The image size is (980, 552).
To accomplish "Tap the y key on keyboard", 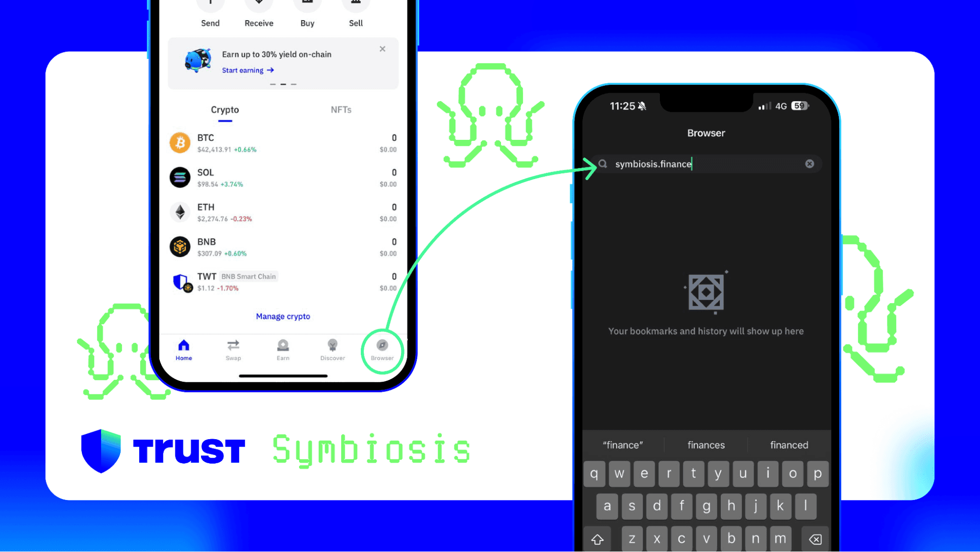I will point(718,474).
